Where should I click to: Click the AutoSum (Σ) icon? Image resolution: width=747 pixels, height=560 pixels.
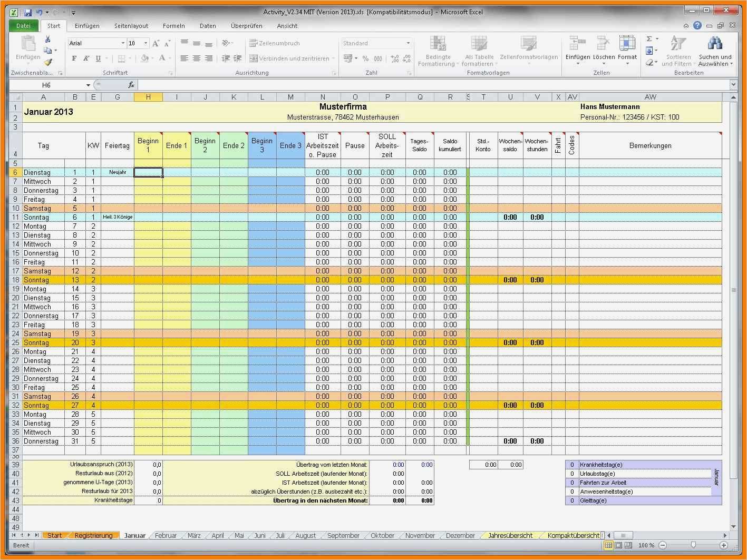[x=649, y=39]
